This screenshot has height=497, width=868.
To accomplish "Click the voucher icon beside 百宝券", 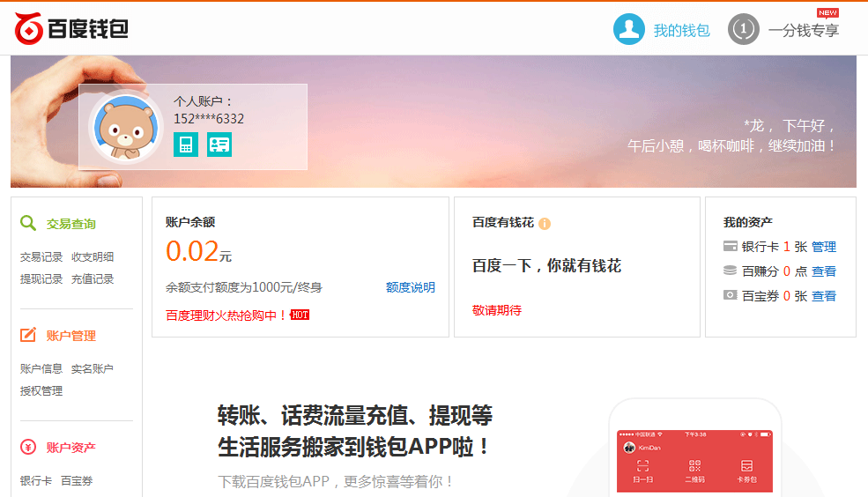I will (x=731, y=295).
